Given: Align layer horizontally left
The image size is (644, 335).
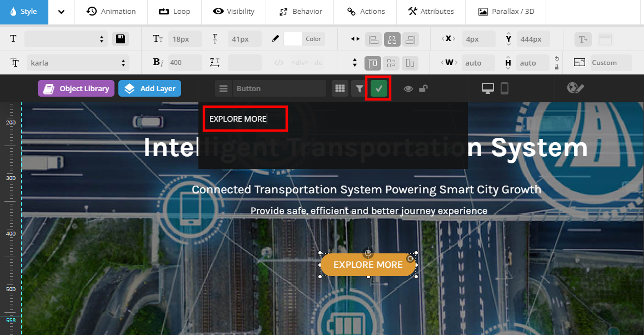Looking at the screenshot, I should 373,39.
